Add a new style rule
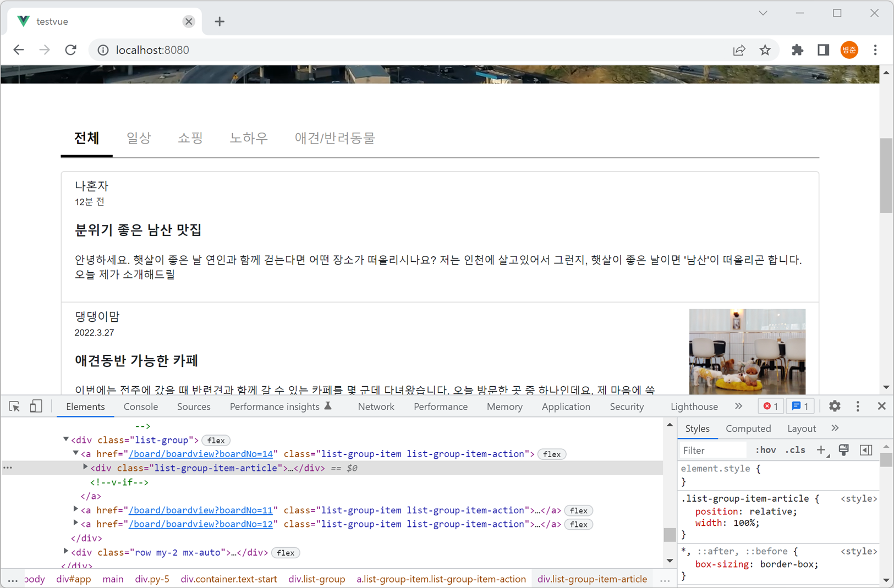Image resolution: width=894 pixels, height=588 pixels. pyautogui.click(x=821, y=450)
